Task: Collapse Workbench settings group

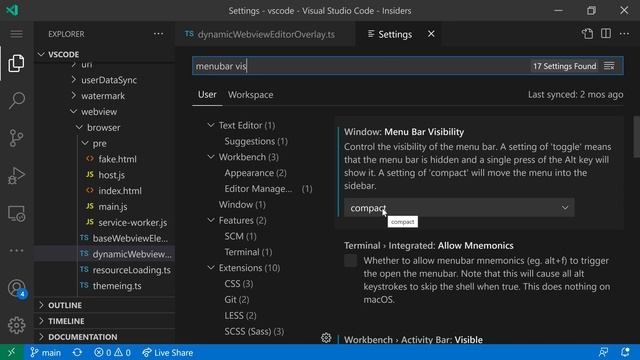Action: tap(211, 157)
